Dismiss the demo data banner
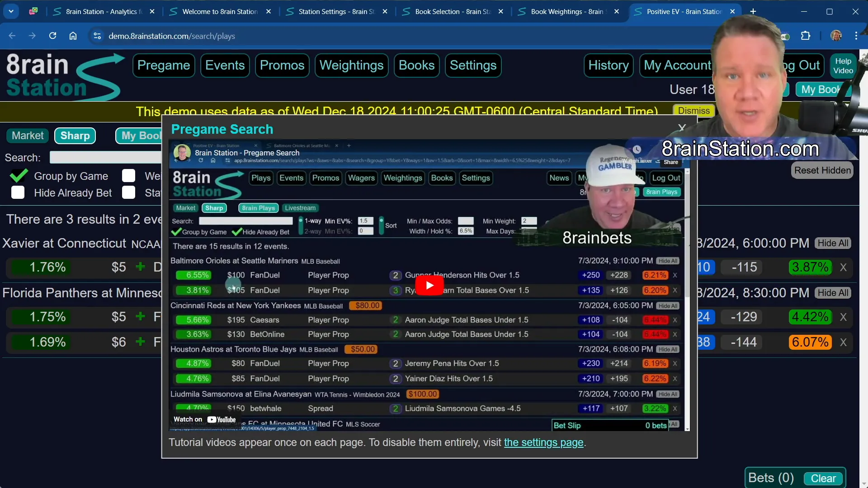Screen dimensions: 868x488 693,111
